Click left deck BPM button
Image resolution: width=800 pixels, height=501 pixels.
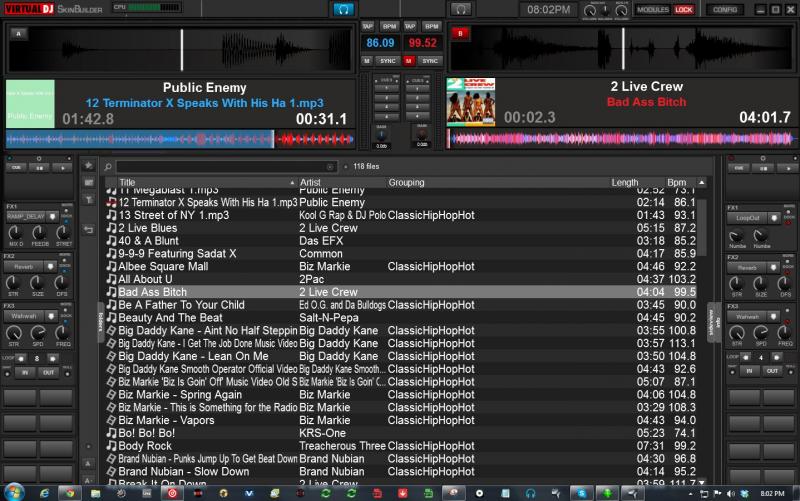389,26
